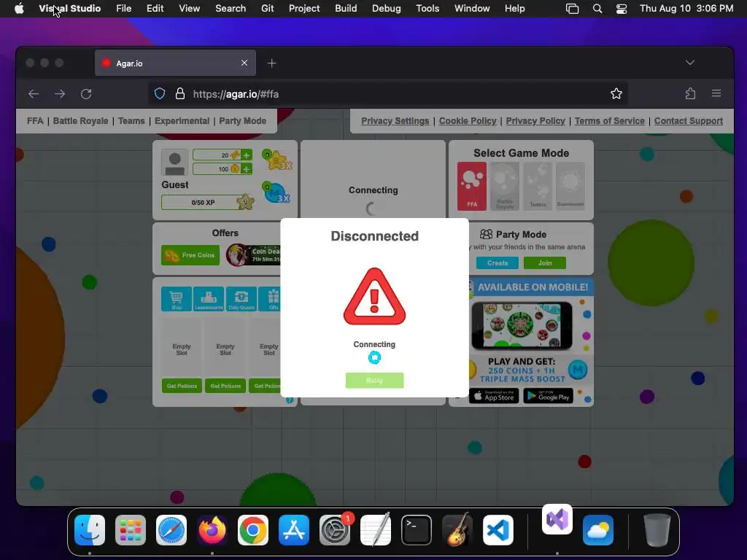Launch Firefox from the dock
The width and height of the screenshot is (747, 560).
tap(212, 530)
